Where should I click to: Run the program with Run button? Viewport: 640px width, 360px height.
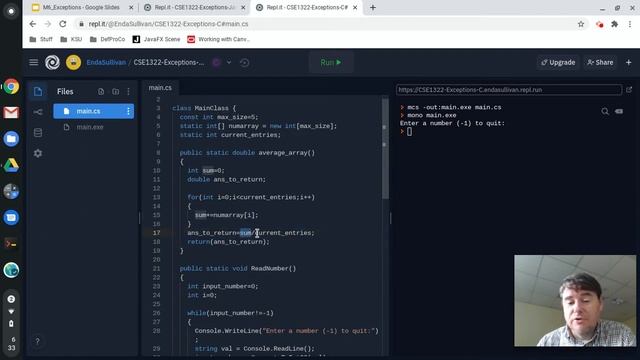click(331, 62)
